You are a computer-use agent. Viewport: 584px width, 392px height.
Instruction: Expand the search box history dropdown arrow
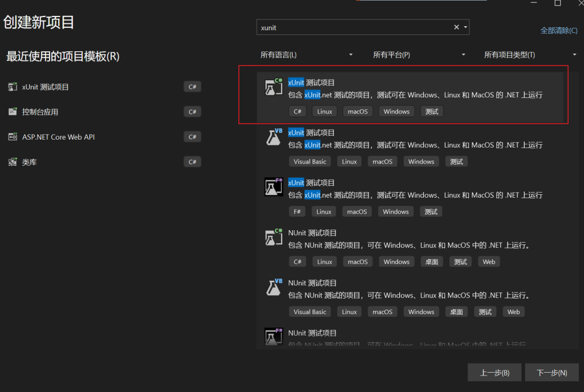[465, 27]
